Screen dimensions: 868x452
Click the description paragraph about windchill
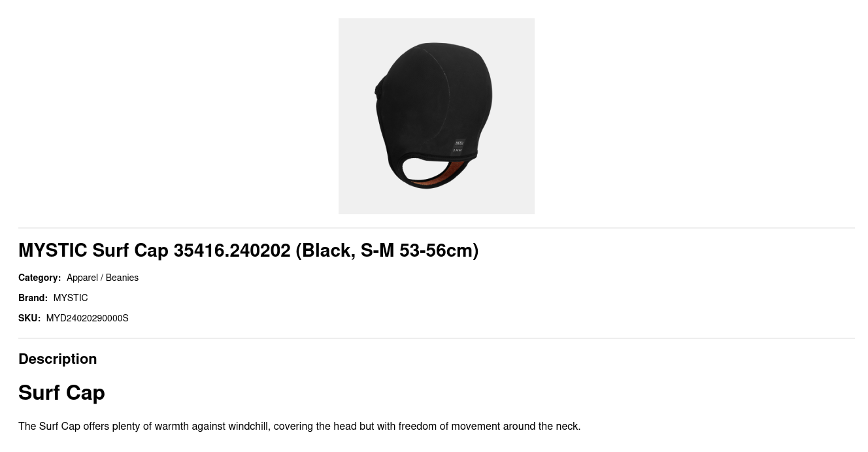[299, 426]
